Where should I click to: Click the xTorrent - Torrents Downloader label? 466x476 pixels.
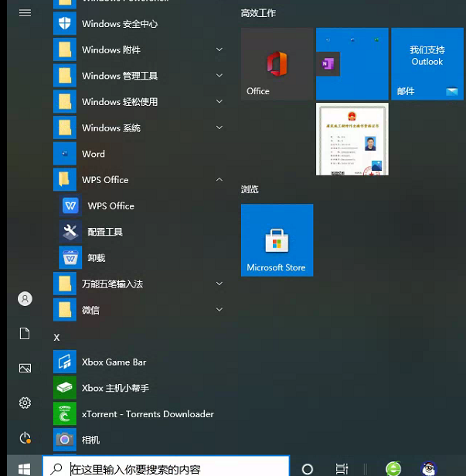148,414
